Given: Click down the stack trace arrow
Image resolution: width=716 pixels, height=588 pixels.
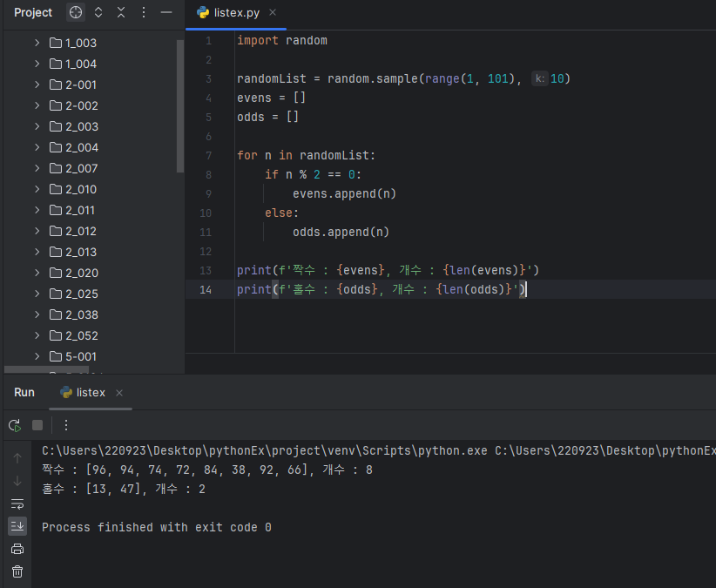Looking at the screenshot, I should (17, 481).
